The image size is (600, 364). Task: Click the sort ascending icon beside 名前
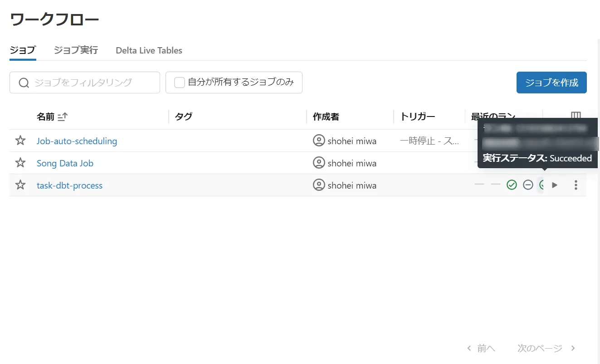(x=63, y=117)
